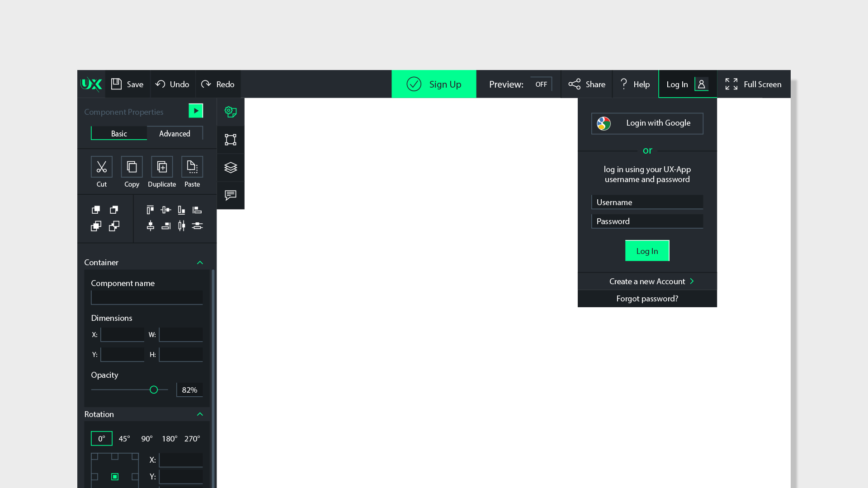Click the Dimensions H input field
This screenshot has width=868, height=488.
(181, 355)
